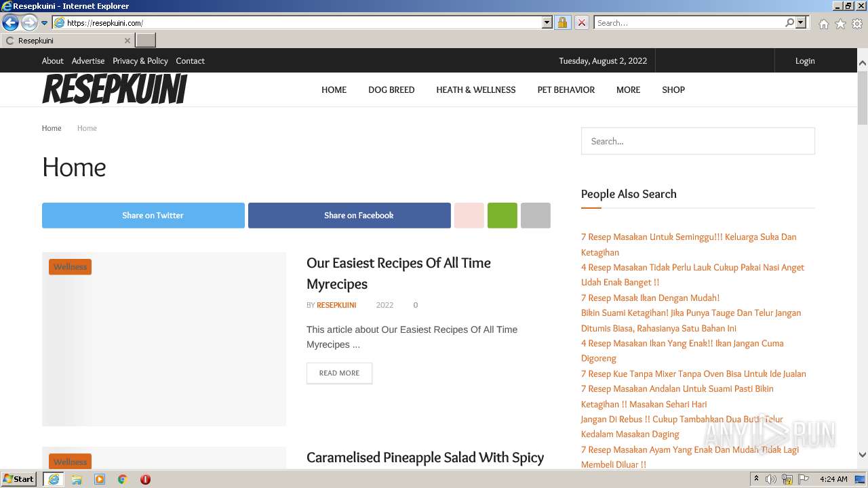Open the Advertise link
This screenshot has width=868, height=488.
[x=88, y=61]
